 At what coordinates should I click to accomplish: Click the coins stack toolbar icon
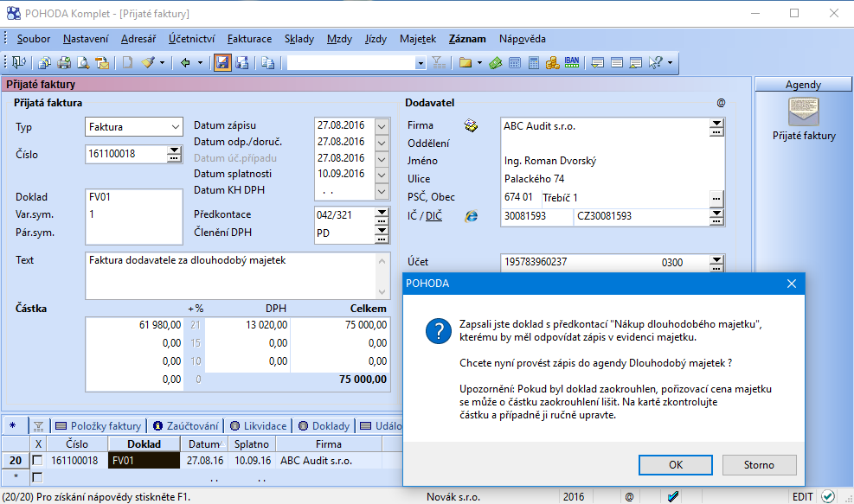[x=552, y=62]
